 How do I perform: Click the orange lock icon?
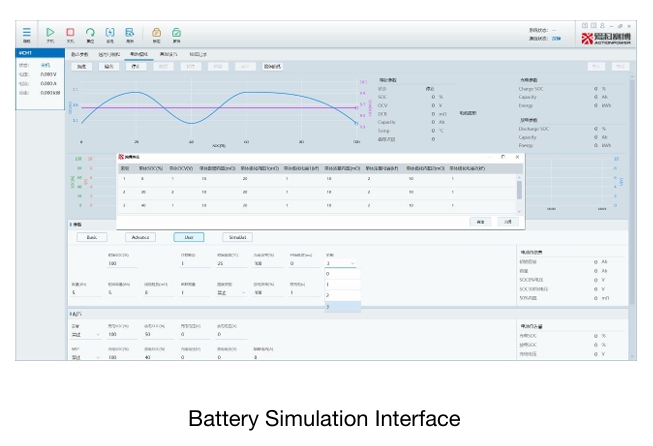[x=156, y=32]
